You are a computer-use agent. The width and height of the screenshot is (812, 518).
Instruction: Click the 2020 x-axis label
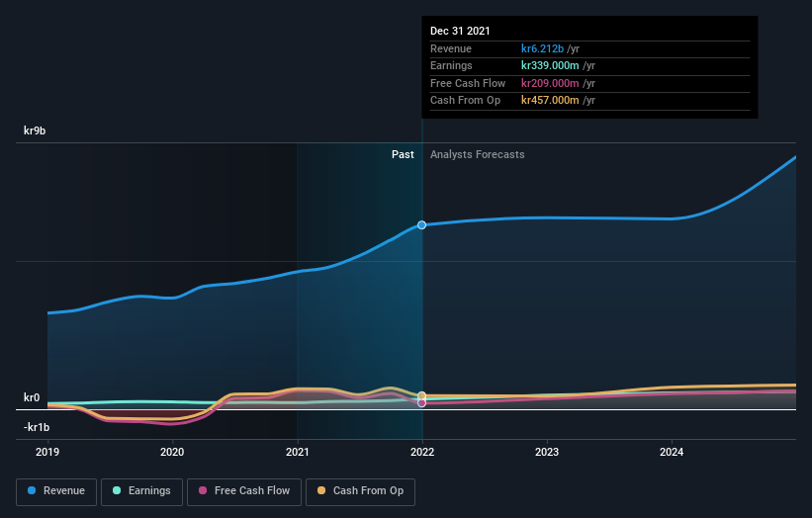(172, 453)
